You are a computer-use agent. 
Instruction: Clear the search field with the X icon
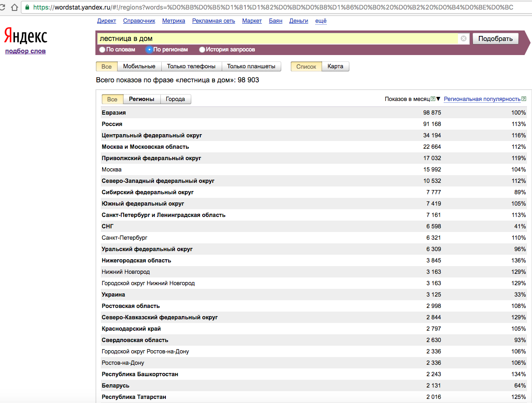tap(463, 39)
